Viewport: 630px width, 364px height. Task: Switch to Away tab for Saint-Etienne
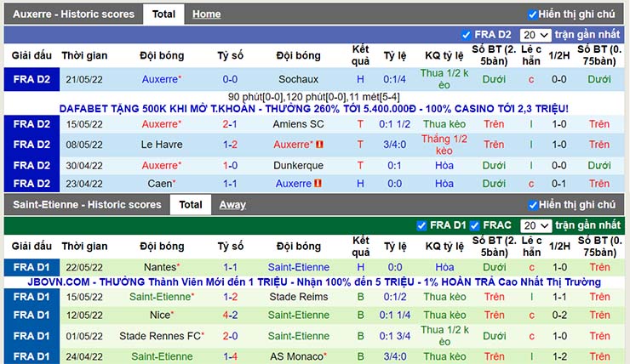[232, 205]
